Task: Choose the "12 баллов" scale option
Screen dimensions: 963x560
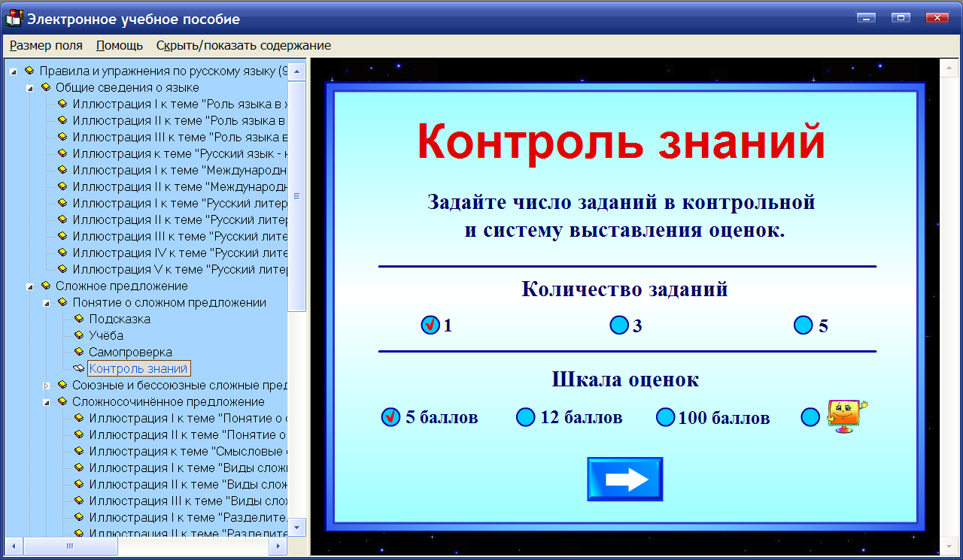Action: coord(525,417)
